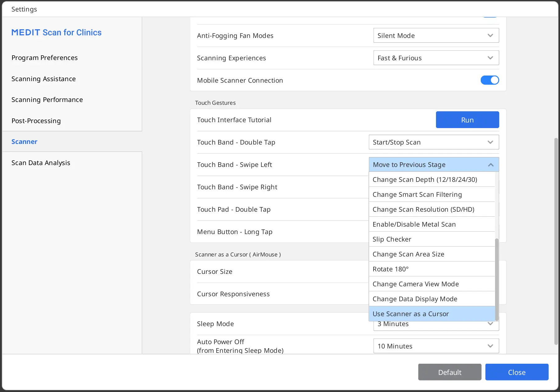Click the Scanner as a Cursor (AirMouse) heading
Screen dimensions: 560x392
point(238,254)
